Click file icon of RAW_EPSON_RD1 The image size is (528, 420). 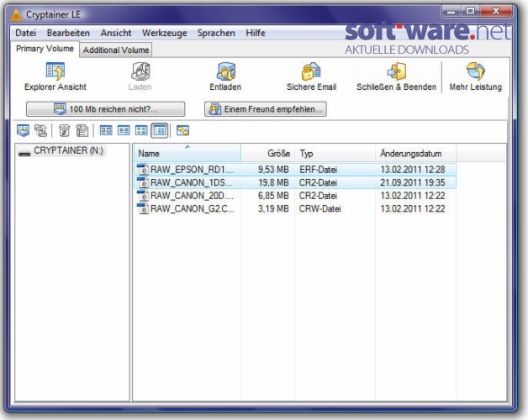coord(143,170)
